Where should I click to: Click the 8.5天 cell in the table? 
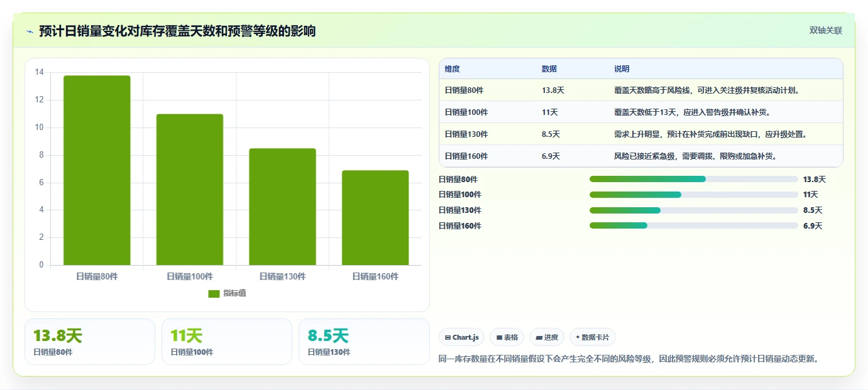click(x=551, y=134)
